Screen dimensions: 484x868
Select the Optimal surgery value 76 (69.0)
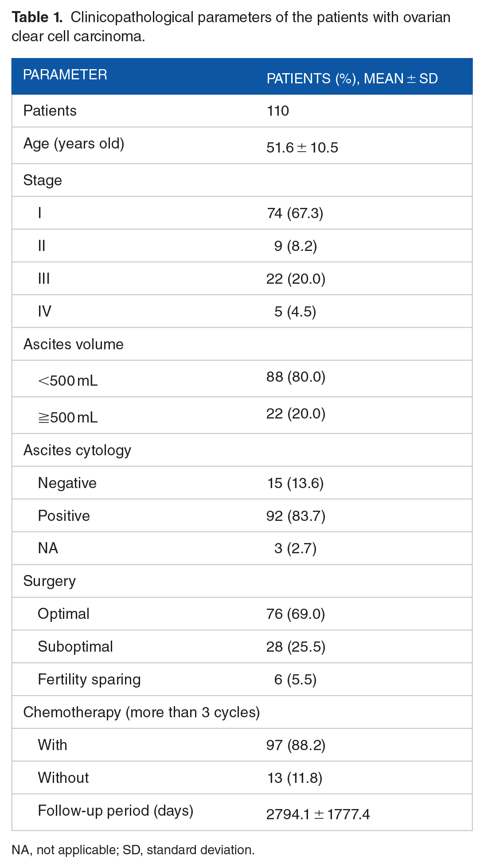point(296,614)
